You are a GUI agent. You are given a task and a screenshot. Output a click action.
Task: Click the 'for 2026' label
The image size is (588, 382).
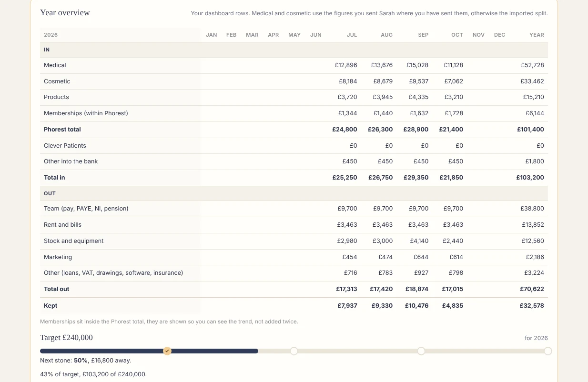536,338
